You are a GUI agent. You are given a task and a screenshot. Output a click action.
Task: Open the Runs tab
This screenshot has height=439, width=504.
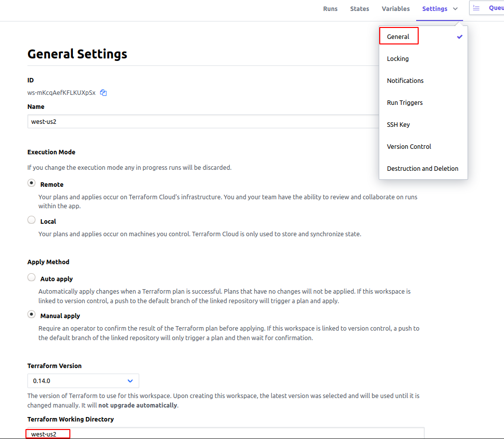click(x=330, y=8)
